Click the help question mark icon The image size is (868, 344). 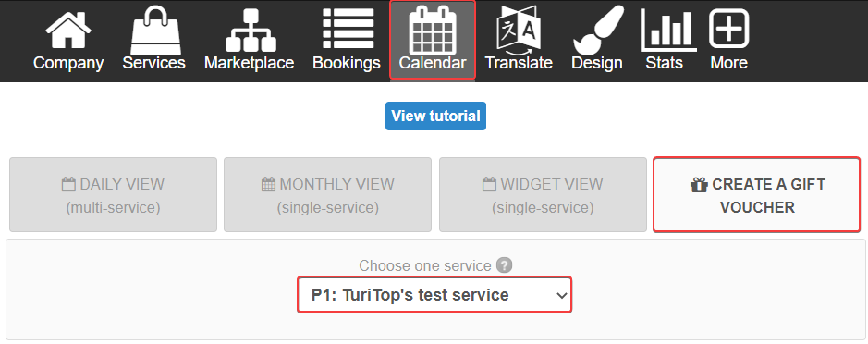coord(504,265)
